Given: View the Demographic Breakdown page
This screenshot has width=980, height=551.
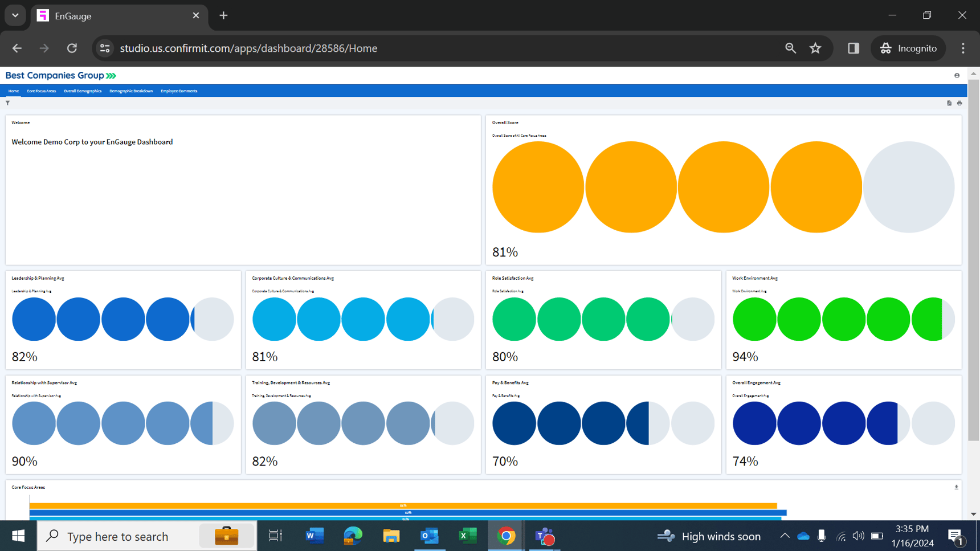Looking at the screenshot, I should tap(131, 91).
